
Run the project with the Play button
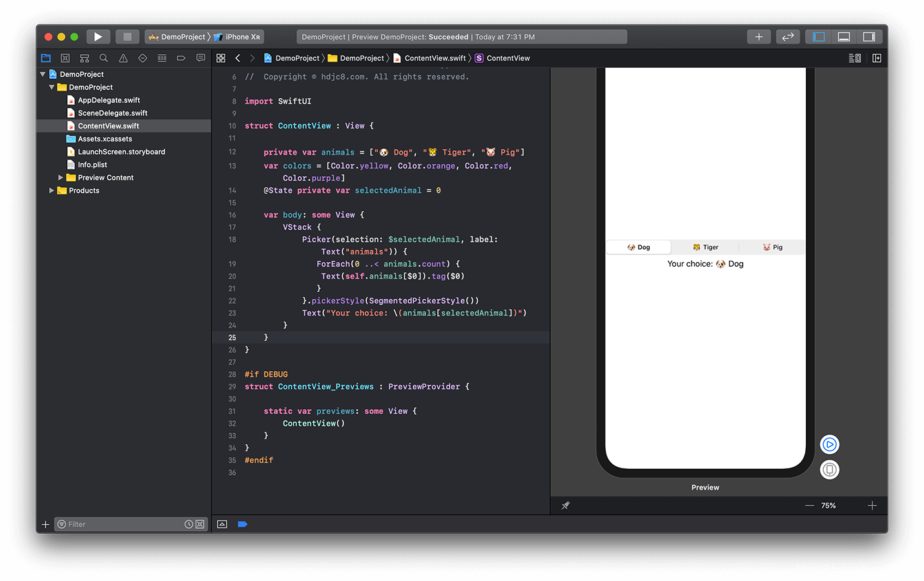click(x=98, y=37)
